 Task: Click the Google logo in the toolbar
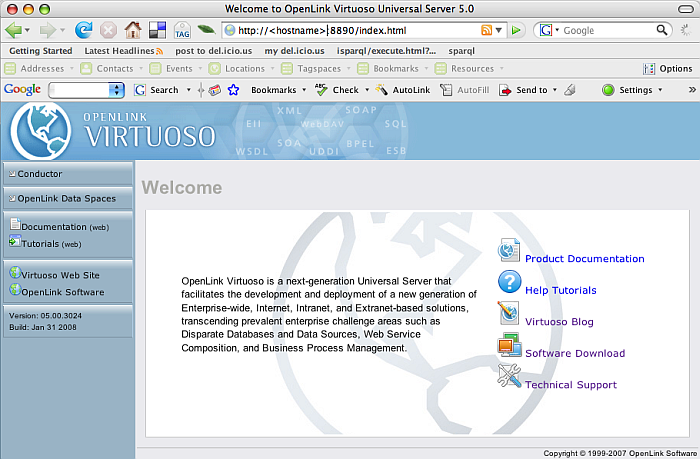[x=22, y=90]
